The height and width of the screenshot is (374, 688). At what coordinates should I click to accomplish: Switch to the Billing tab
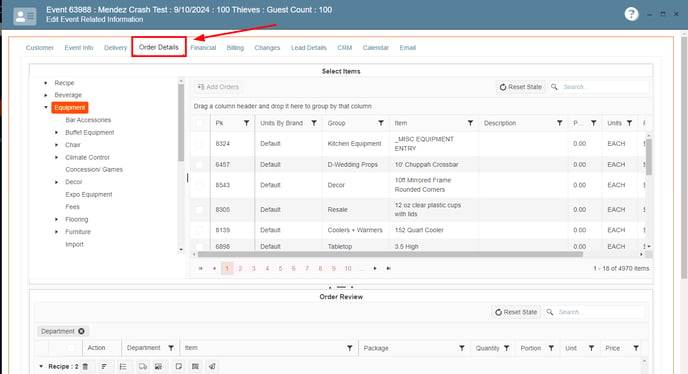tap(235, 48)
